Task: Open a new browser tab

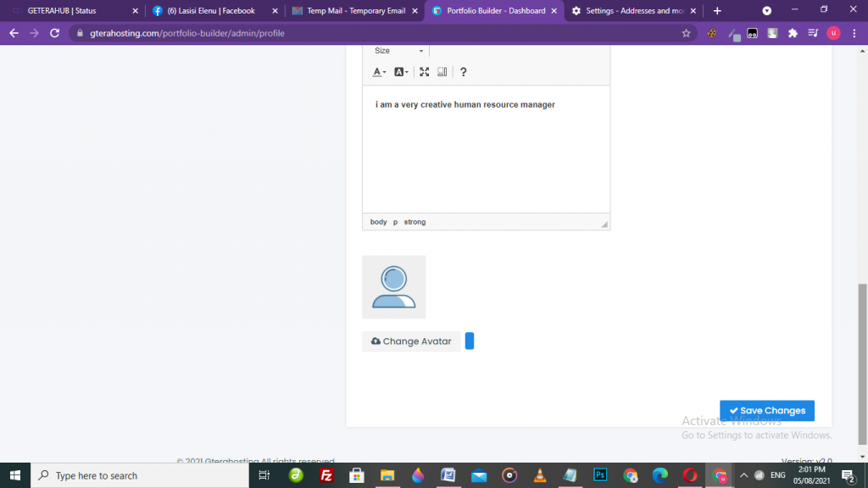Action: point(717,10)
